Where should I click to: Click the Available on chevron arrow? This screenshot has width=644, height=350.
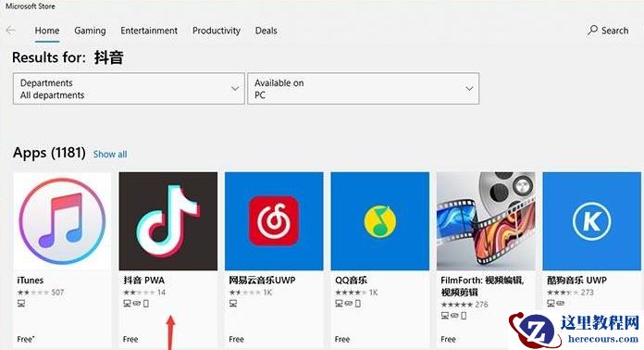pos(469,88)
